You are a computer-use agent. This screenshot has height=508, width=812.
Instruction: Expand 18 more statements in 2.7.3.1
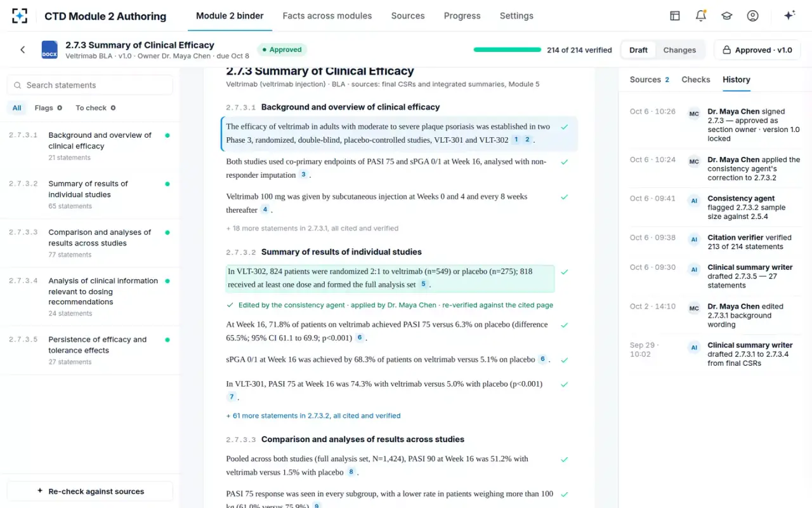[x=312, y=228]
